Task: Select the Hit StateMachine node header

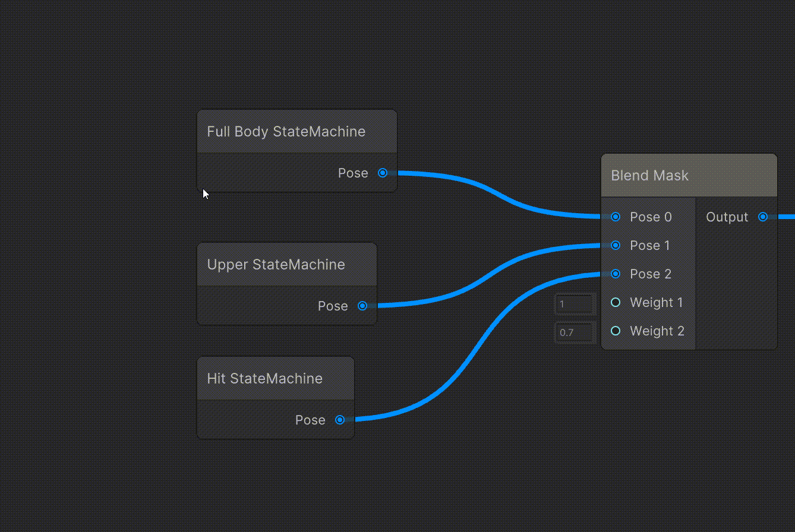Action: click(264, 379)
